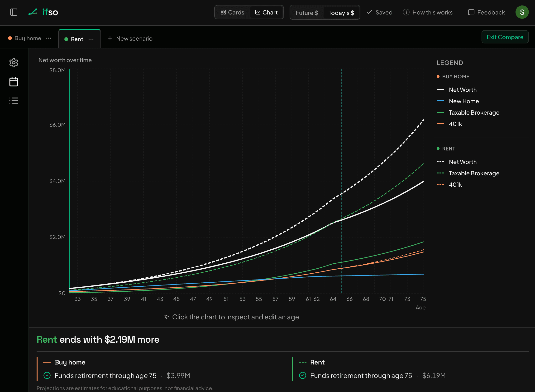
Task: Click the $3.99M Buy home value
Action: point(178,376)
